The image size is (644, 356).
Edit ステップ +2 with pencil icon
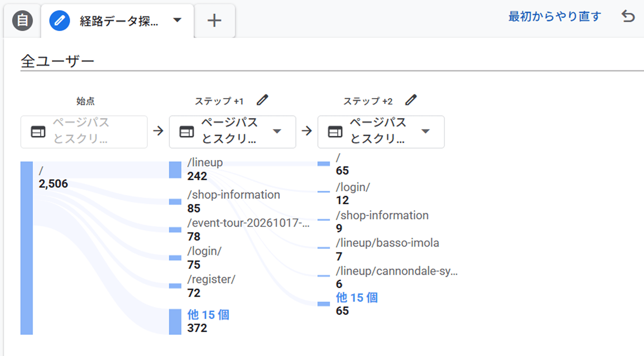[x=411, y=100]
